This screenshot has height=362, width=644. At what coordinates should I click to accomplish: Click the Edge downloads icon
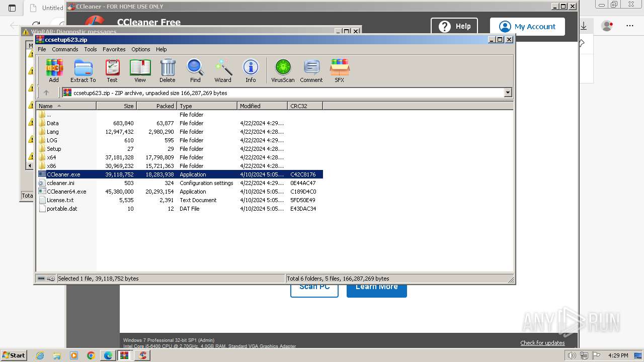point(584,26)
